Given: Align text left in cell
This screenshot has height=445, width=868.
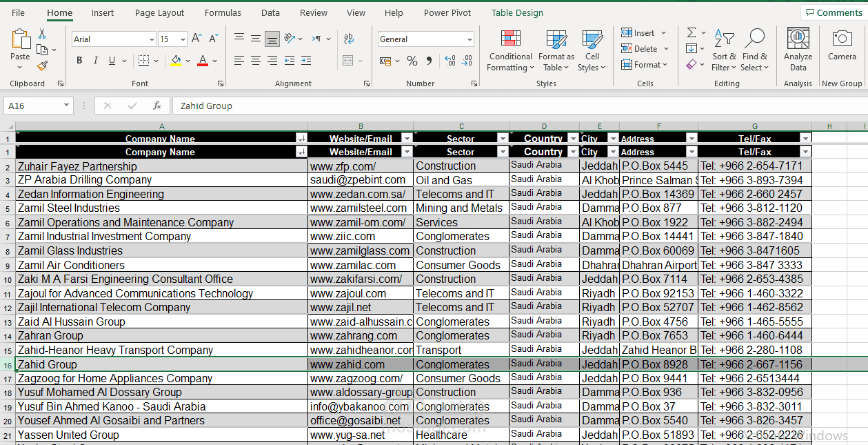Looking at the screenshot, I should tap(239, 61).
